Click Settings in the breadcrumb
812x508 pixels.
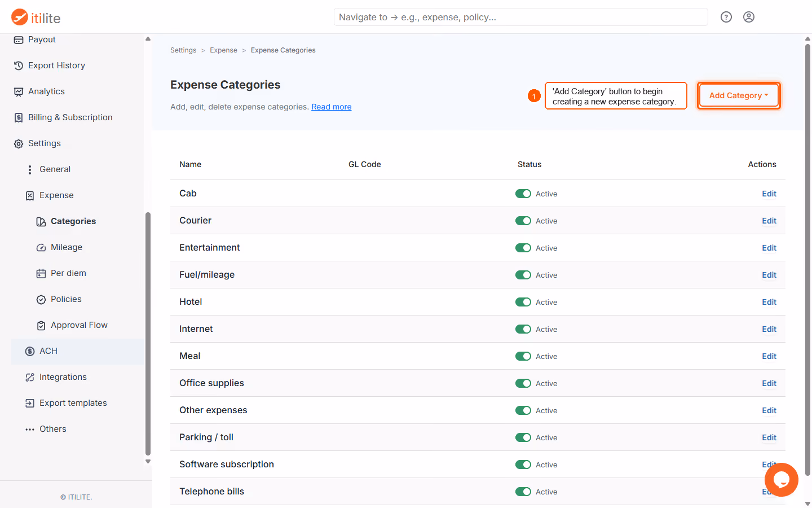pyautogui.click(x=183, y=50)
